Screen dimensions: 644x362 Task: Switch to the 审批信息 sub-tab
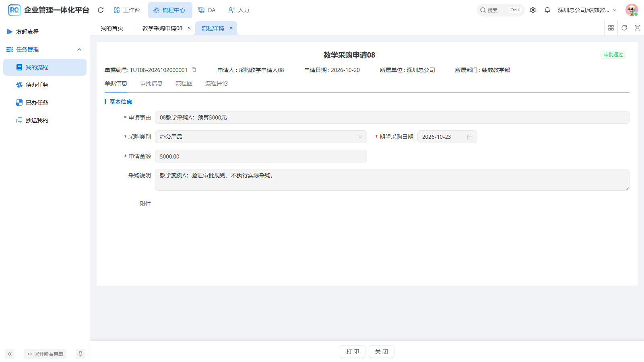coord(151,83)
